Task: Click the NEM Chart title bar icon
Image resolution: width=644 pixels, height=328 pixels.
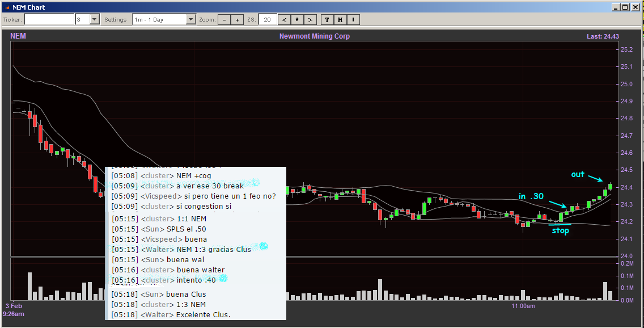Action: point(7,7)
